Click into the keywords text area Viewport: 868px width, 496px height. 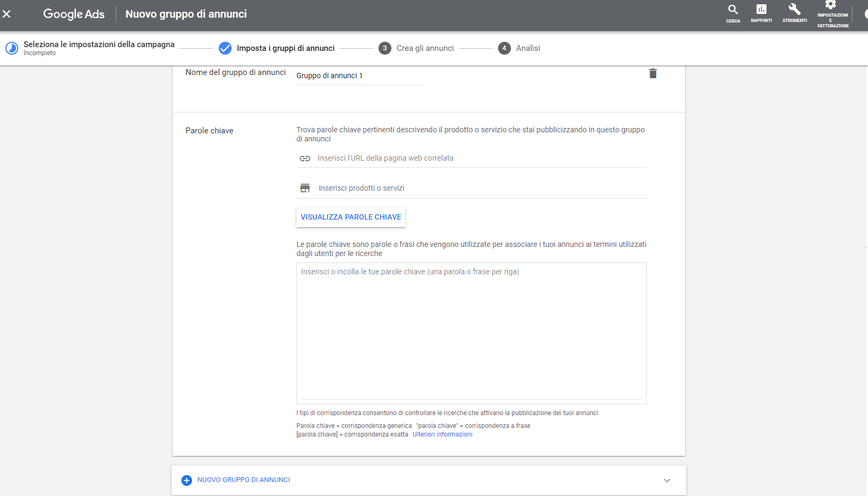tap(471, 332)
